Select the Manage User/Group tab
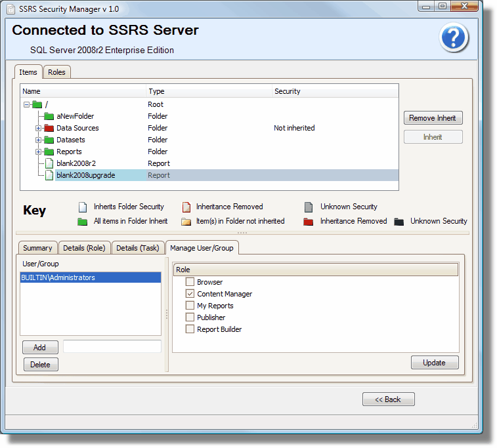Screen dimensions: 497x448 click(202, 248)
